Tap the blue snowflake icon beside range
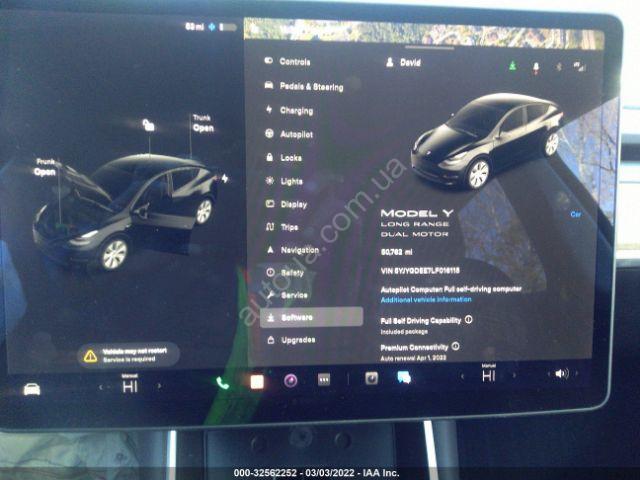Viewport: 640px width, 480px height. (x=211, y=27)
